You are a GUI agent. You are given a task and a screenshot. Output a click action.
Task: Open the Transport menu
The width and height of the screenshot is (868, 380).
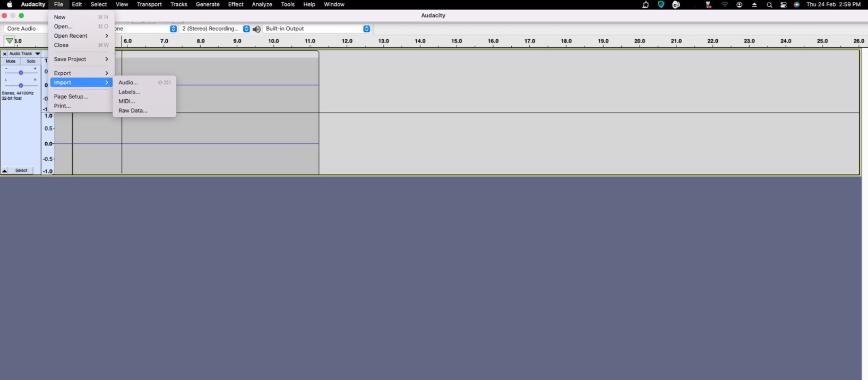click(x=149, y=5)
